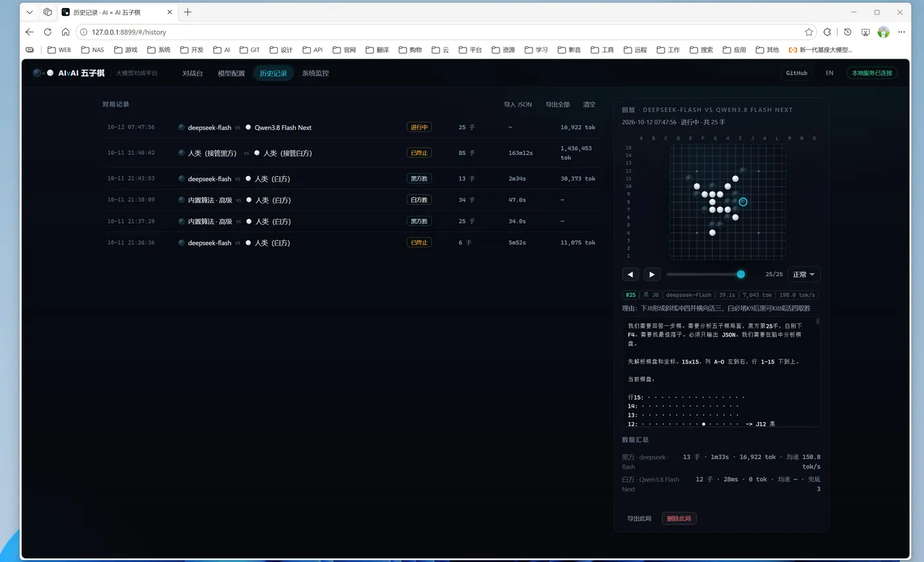Open the browser tab list dropdown

(30, 12)
